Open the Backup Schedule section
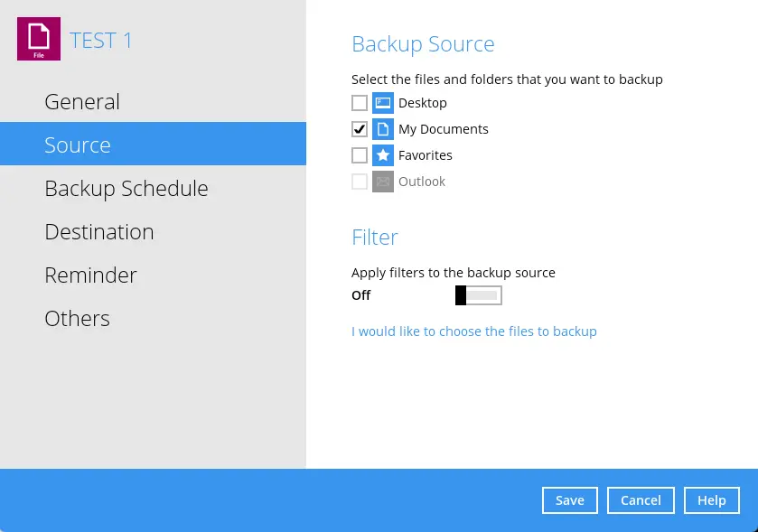Screen dimensions: 758x532 click(126, 188)
